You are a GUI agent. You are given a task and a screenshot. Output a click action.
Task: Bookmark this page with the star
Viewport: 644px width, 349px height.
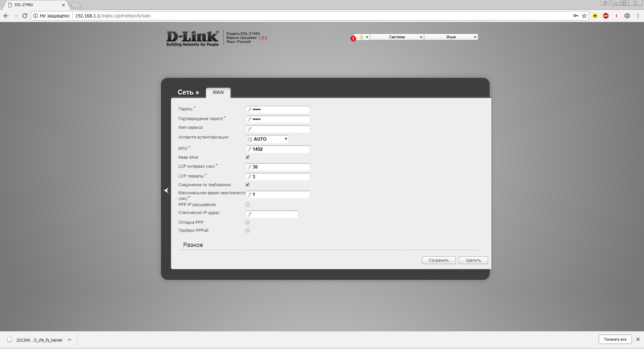584,16
